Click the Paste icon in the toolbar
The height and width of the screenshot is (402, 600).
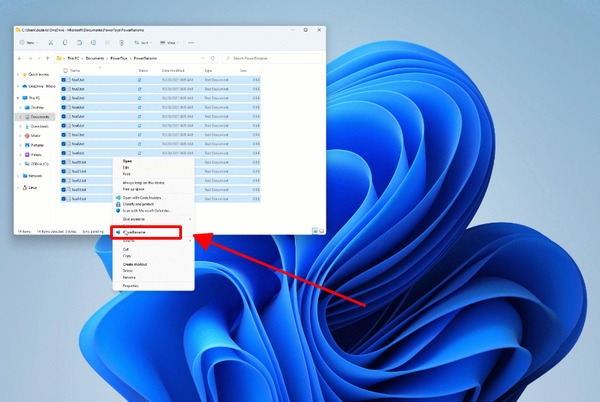click(x=79, y=43)
